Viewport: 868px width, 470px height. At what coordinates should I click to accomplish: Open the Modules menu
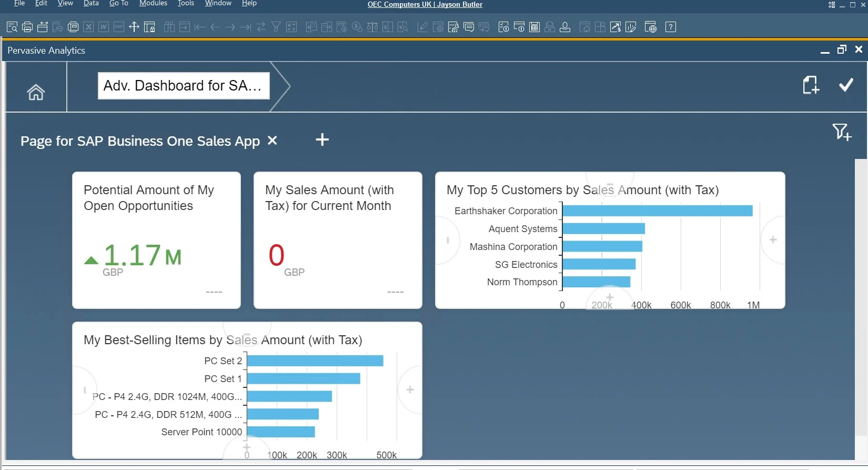pos(153,4)
